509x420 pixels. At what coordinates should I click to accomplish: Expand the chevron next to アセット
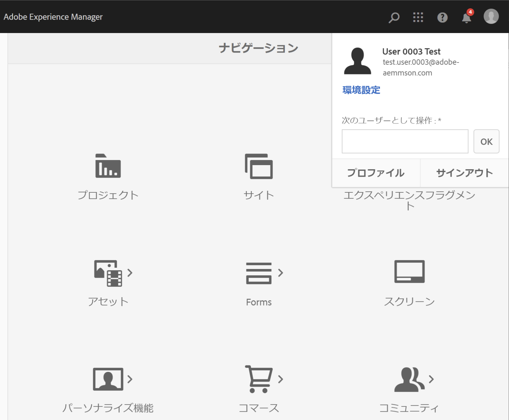tap(130, 273)
